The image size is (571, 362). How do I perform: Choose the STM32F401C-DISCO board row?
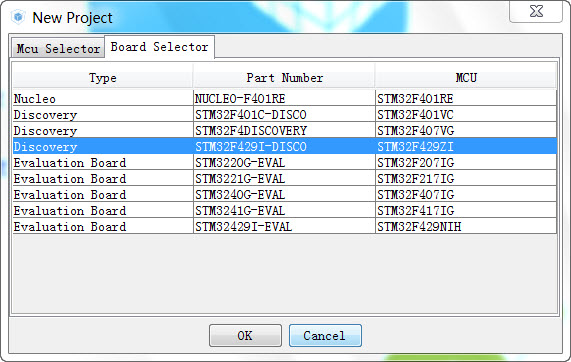[284, 114]
